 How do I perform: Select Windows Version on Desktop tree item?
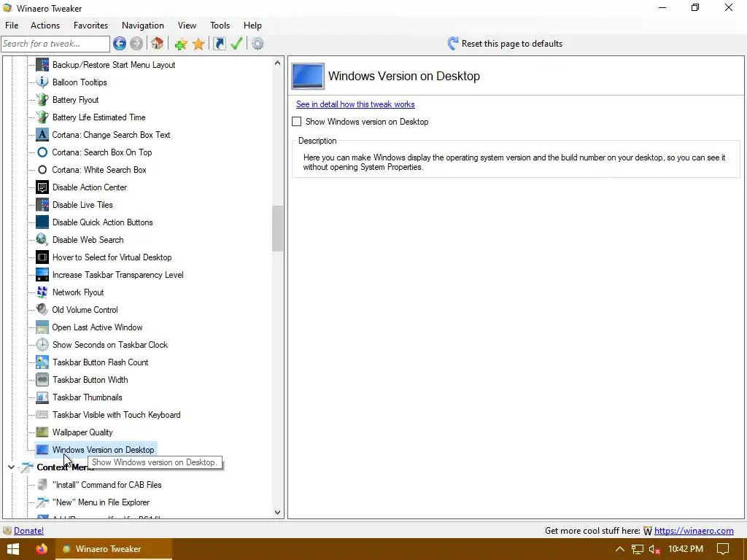point(104,449)
